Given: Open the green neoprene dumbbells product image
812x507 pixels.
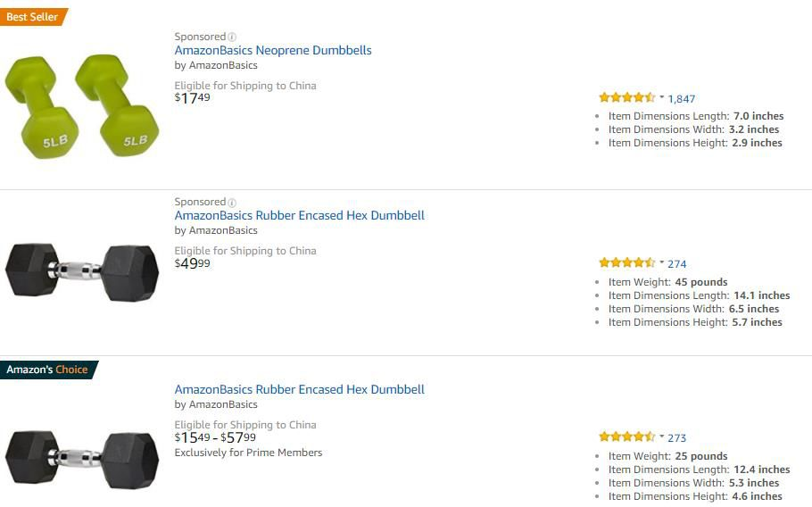Looking at the screenshot, I should point(82,106).
